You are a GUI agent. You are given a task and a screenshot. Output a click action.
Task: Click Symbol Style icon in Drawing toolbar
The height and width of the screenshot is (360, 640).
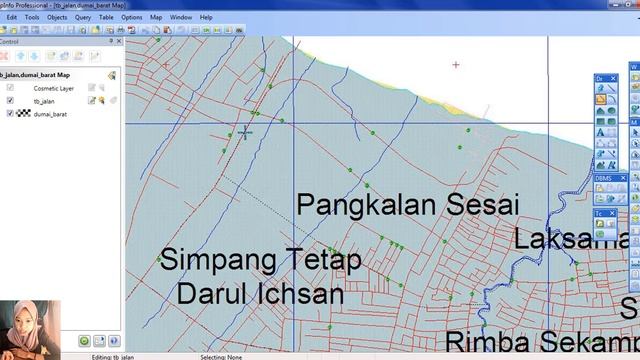pyautogui.click(x=600, y=154)
